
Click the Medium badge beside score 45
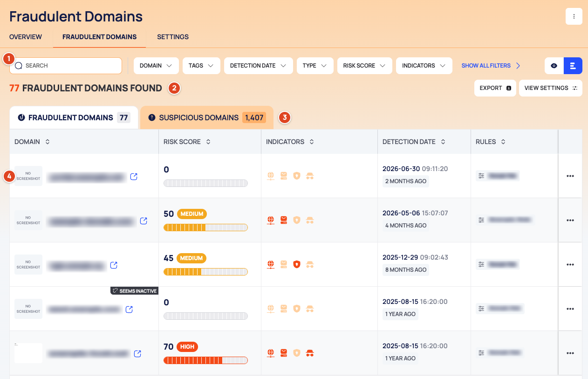[x=191, y=258]
